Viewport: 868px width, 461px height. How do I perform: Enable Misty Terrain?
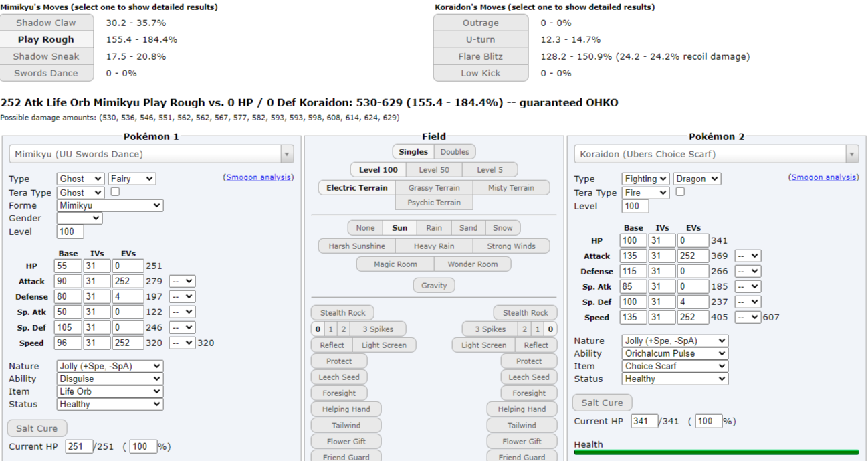tap(511, 188)
